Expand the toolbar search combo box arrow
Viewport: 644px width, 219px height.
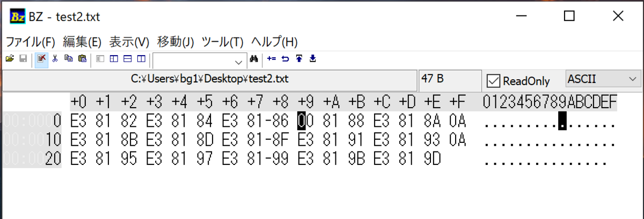239,62
